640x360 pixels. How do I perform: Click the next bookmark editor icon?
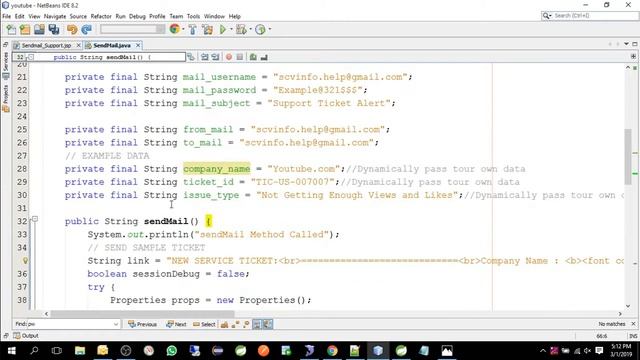215,57
